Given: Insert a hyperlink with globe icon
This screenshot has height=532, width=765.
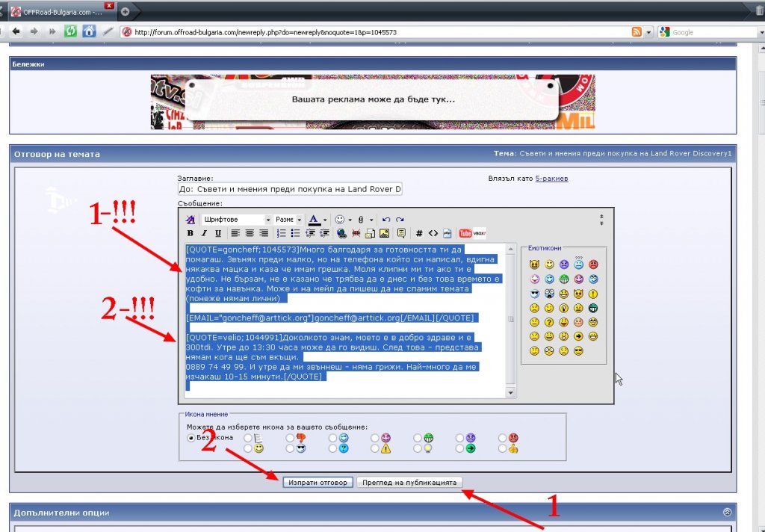Looking at the screenshot, I should 341,233.
